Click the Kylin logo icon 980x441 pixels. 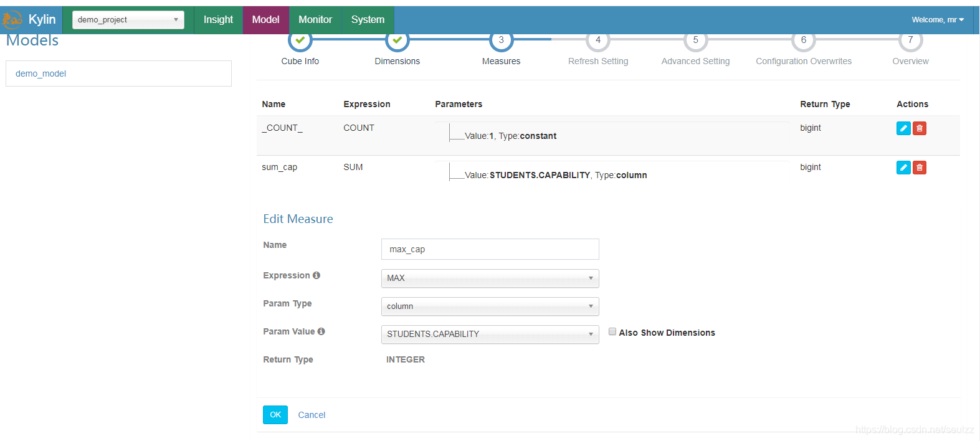click(12, 20)
